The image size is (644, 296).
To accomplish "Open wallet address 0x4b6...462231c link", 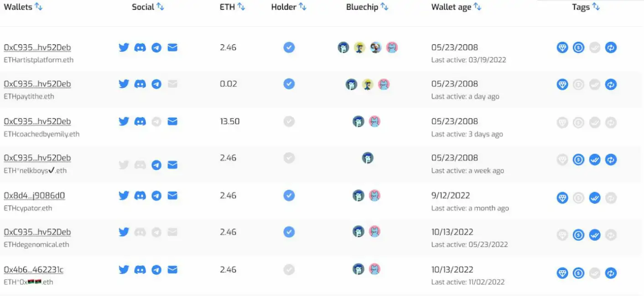I will (33, 270).
